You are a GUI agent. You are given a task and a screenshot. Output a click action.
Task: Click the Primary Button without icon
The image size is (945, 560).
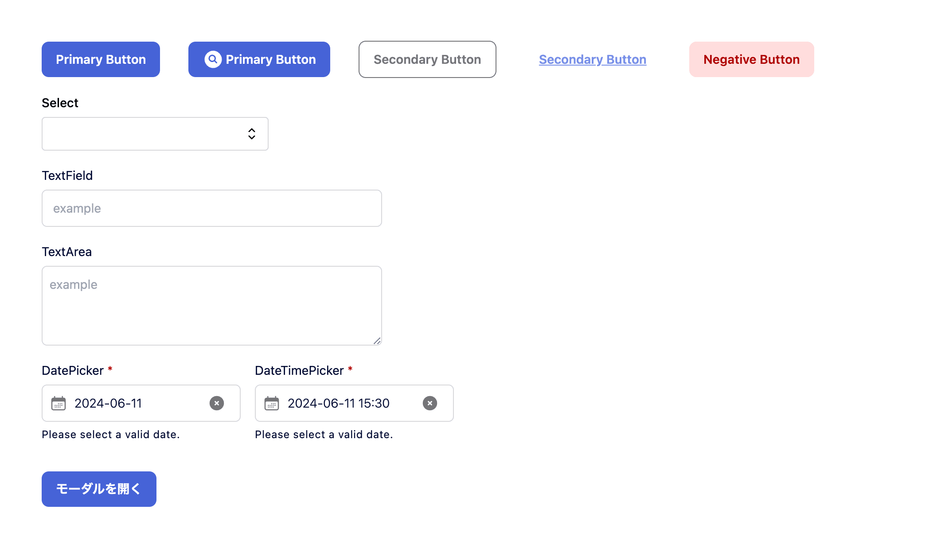101,59
